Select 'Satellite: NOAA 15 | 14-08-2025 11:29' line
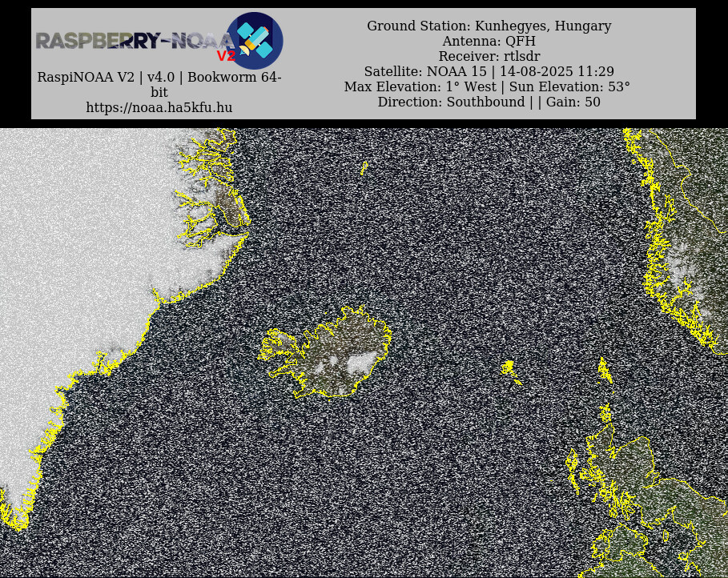Viewport: 728px width, 578px height. point(489,72)
